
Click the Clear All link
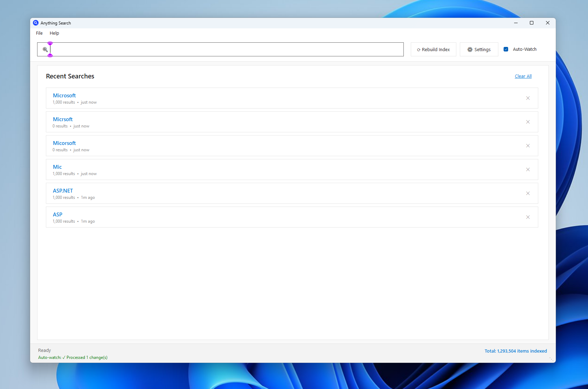523,76
